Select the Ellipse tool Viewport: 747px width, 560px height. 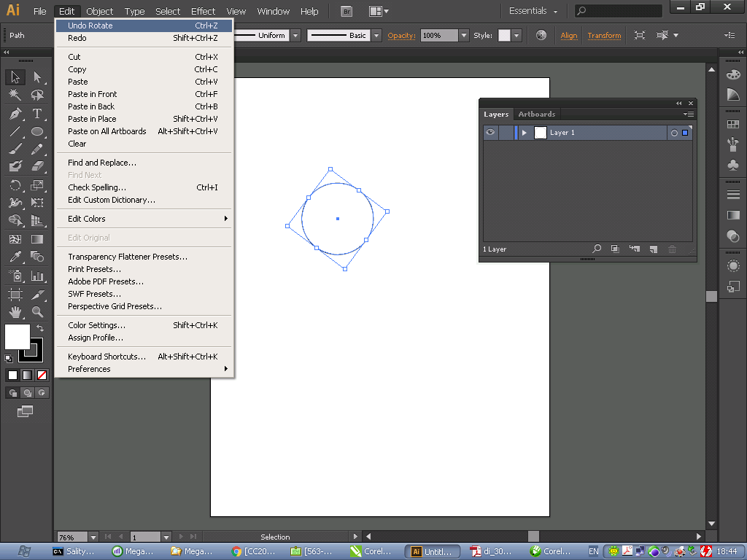37,131
